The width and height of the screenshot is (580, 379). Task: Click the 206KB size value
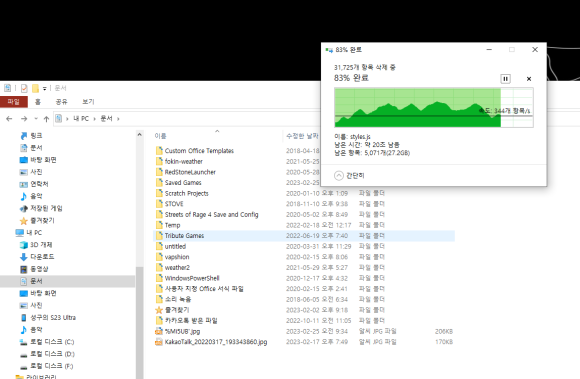(444, 331)
